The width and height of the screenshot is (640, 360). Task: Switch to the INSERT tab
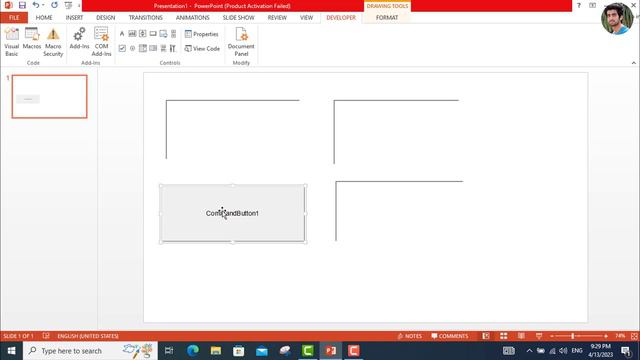point(74,18)
